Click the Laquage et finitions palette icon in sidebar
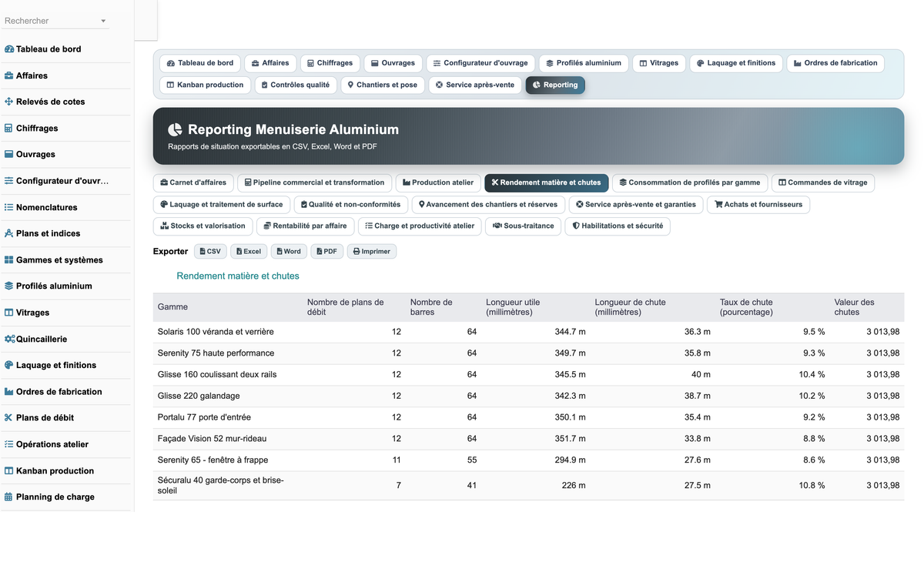 pyautogui.click(x=9, y=365)
